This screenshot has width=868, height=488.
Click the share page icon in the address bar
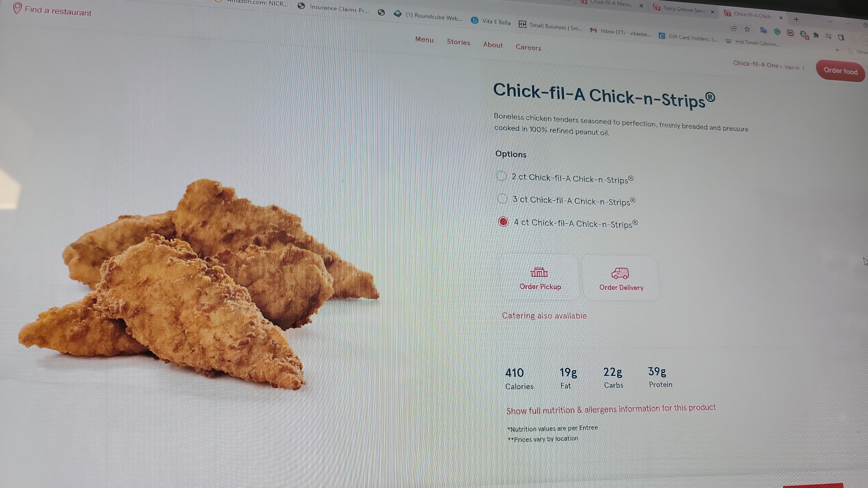(x=733, y=29)
